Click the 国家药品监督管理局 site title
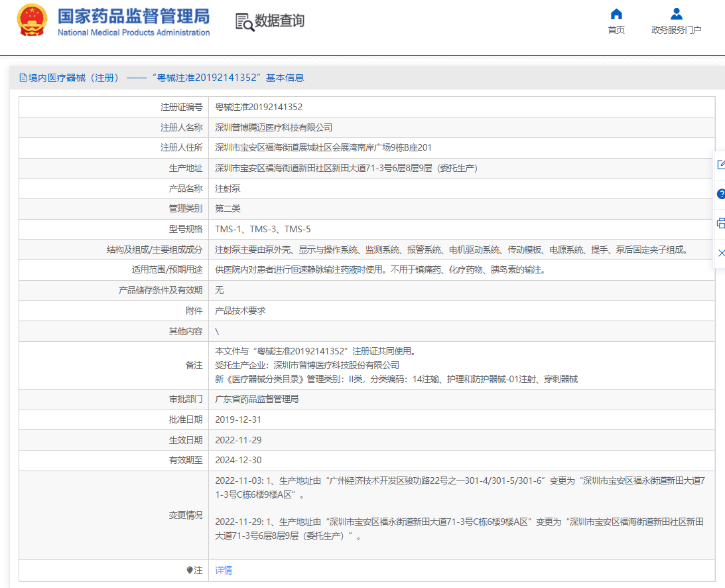The width and height of the screenshot is (725, 588). [133, 16]
